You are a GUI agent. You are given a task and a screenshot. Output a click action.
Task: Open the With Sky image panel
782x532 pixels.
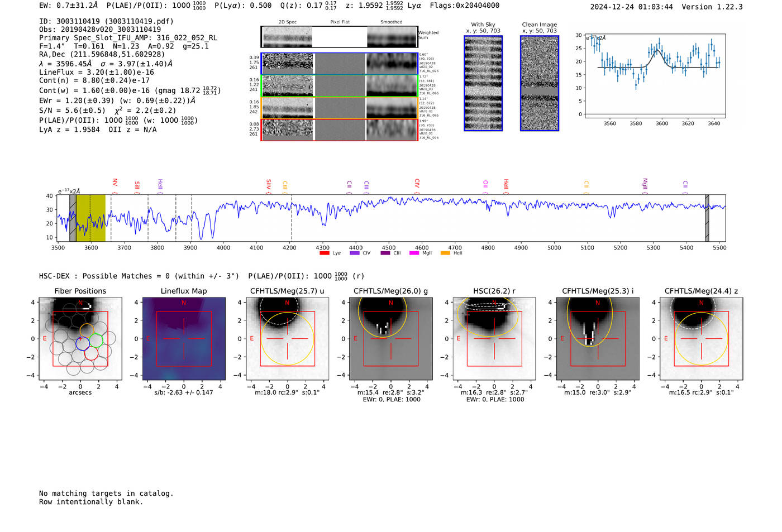[x=483, y=83]
